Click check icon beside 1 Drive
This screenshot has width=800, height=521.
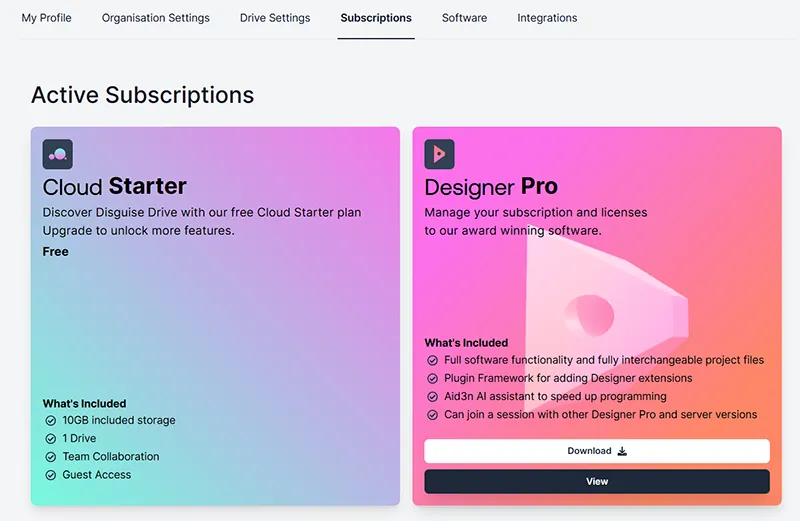point(51,438)
